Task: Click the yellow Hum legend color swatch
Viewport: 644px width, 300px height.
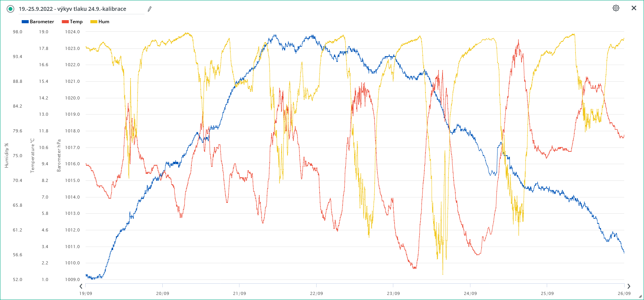Action: [94, 22]
